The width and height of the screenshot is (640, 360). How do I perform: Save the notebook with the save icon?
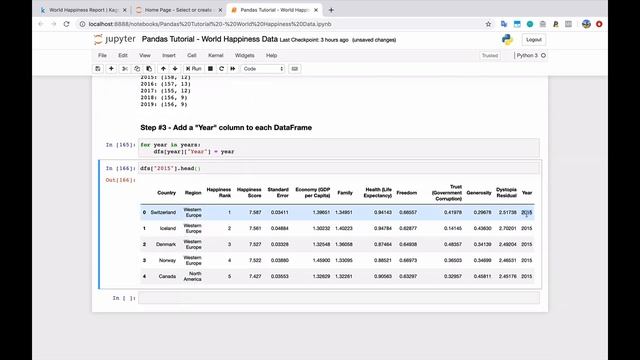coord(98,69)
